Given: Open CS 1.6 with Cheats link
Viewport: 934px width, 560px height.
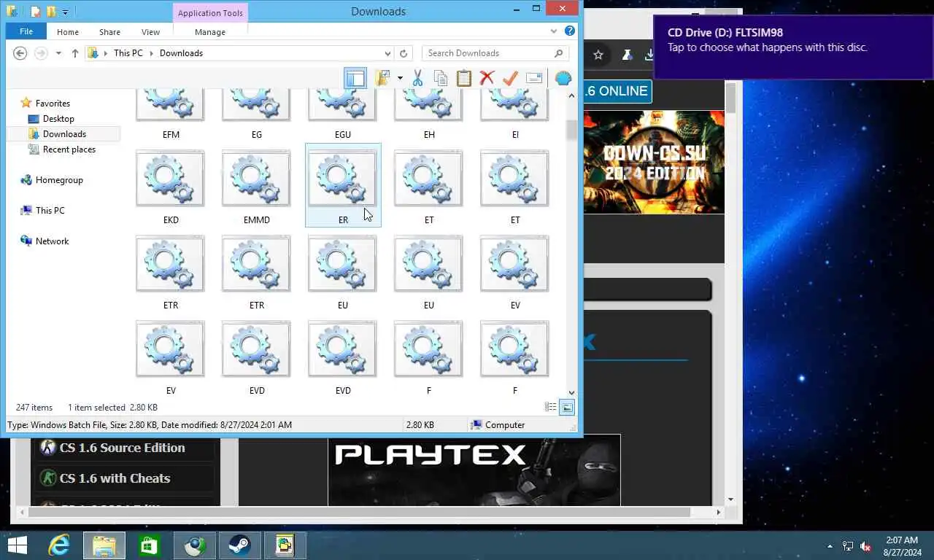Looking at the screenshot, I should click(x=115, y=478).
